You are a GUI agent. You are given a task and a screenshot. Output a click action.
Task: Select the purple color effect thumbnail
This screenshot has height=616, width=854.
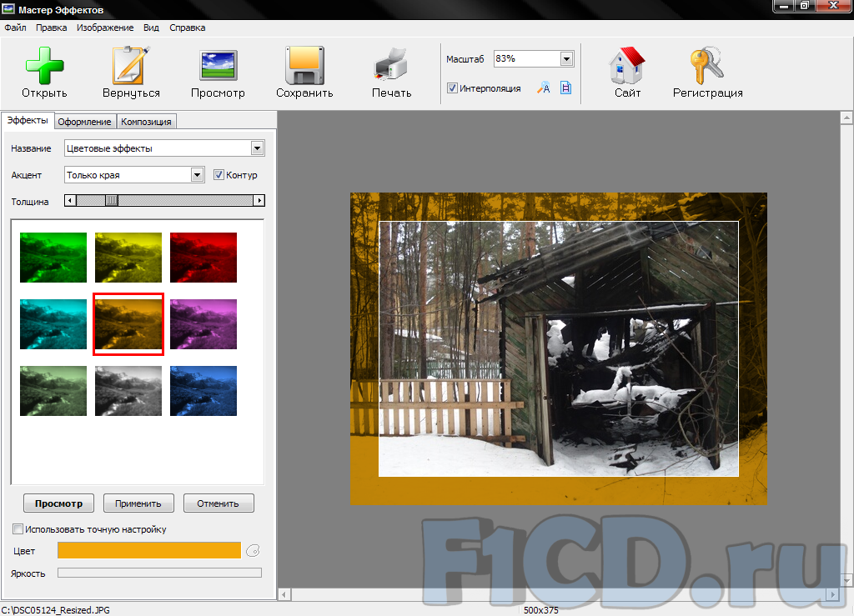click(203, 324)
